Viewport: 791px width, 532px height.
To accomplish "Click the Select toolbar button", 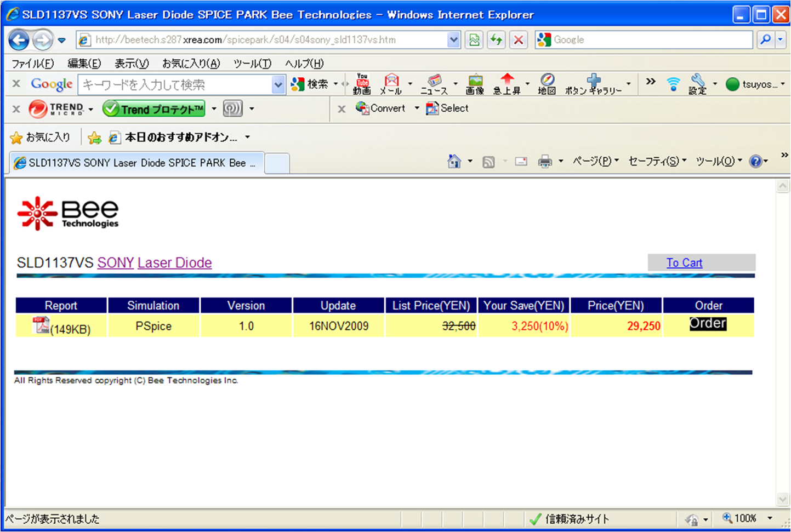I will (447, 108).
